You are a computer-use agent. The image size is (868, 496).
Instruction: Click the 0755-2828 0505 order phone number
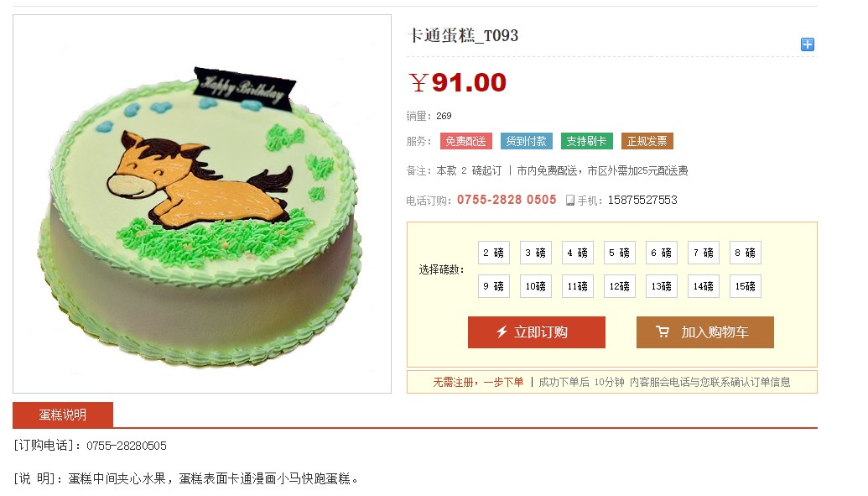point(507,200)
